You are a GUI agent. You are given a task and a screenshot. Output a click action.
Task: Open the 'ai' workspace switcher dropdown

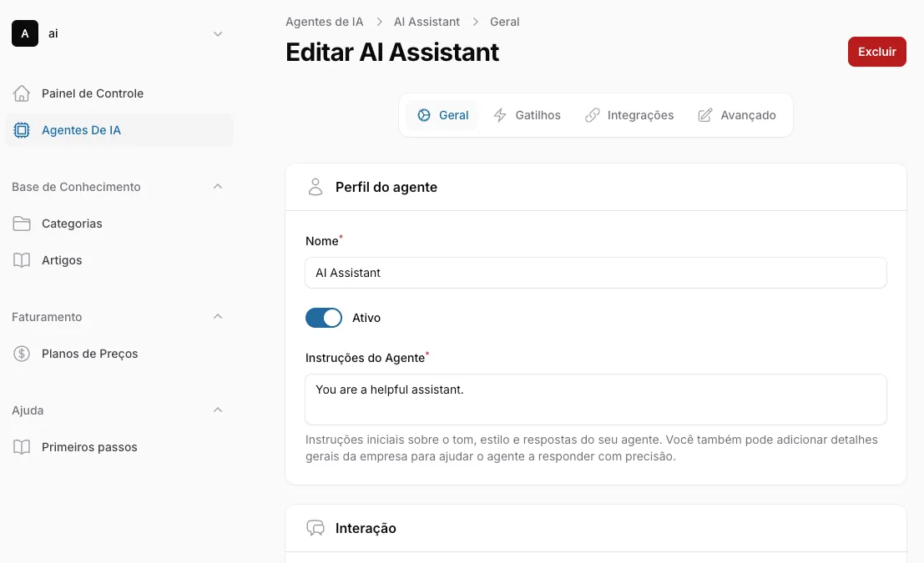point(218,33)
